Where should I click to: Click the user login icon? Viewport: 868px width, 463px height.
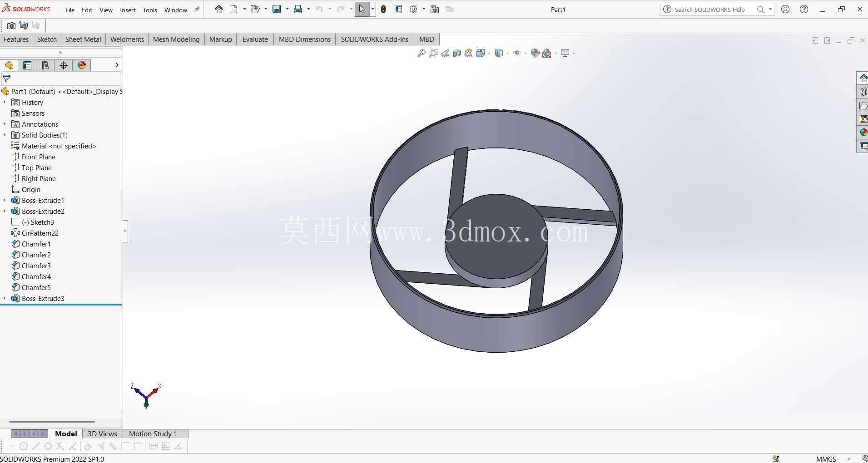[785, 9]
